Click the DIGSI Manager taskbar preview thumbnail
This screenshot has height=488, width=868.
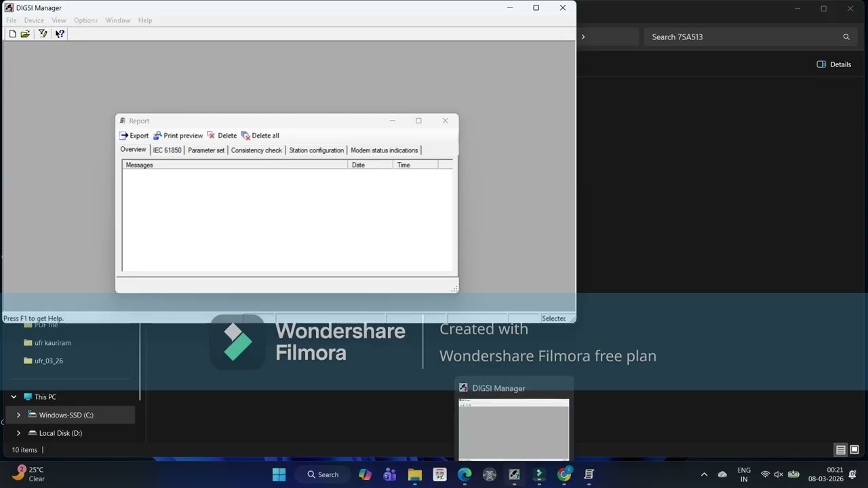pos(514,430)
